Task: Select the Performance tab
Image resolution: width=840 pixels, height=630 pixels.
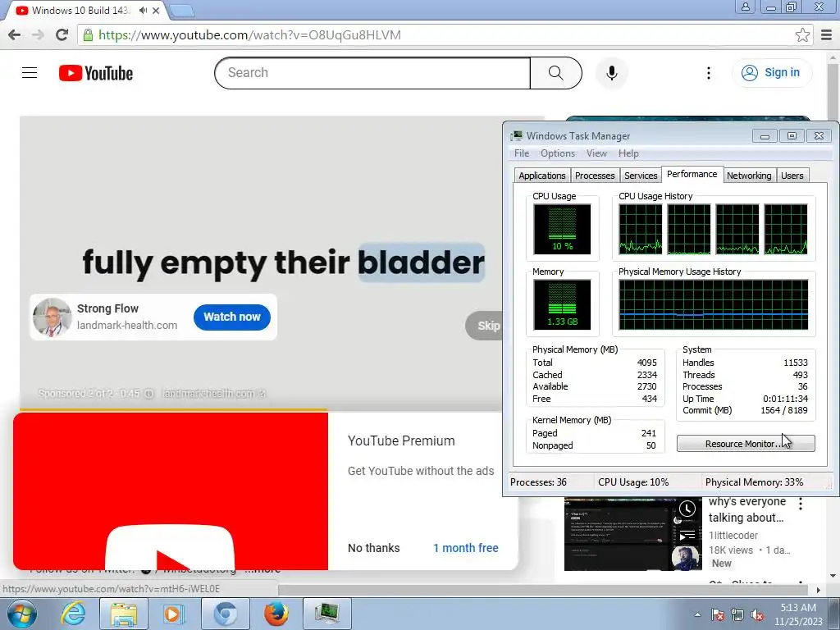Action: point(692,174)
